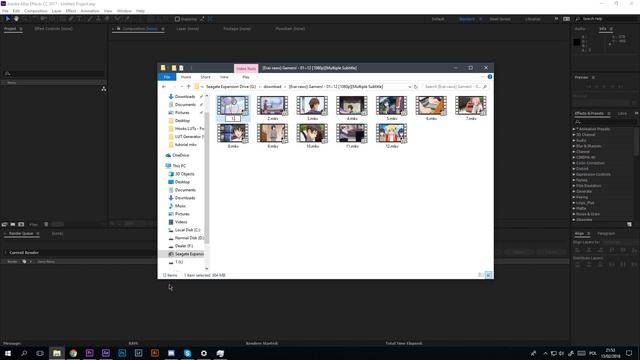
Task: Open Videos under This PC
Action: coord(178,222)
